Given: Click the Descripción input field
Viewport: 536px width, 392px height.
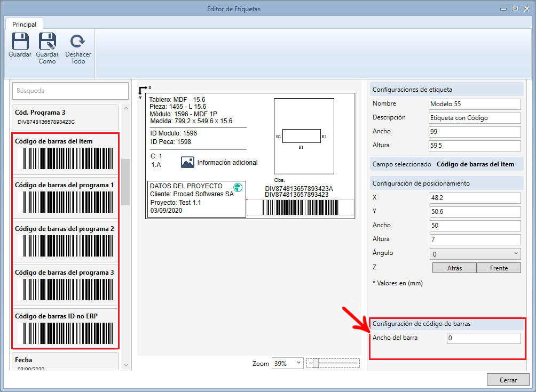Looking at the screenshot, I should click(x=475, y=118).
